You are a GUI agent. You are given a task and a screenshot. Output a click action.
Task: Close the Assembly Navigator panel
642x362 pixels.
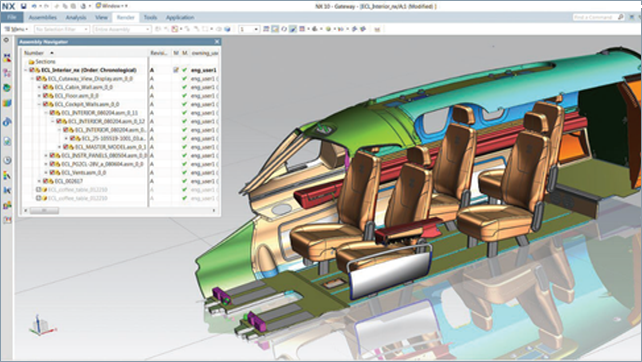click(x=217, y=42)
